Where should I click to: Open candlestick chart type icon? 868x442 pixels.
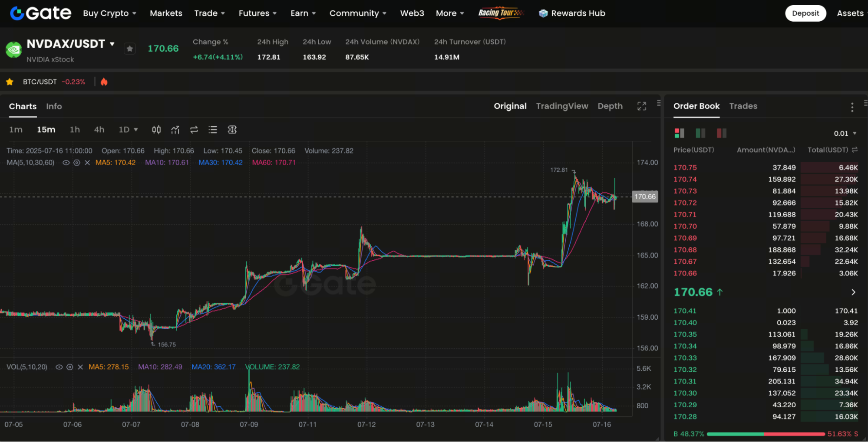click(x=156, y=130)
